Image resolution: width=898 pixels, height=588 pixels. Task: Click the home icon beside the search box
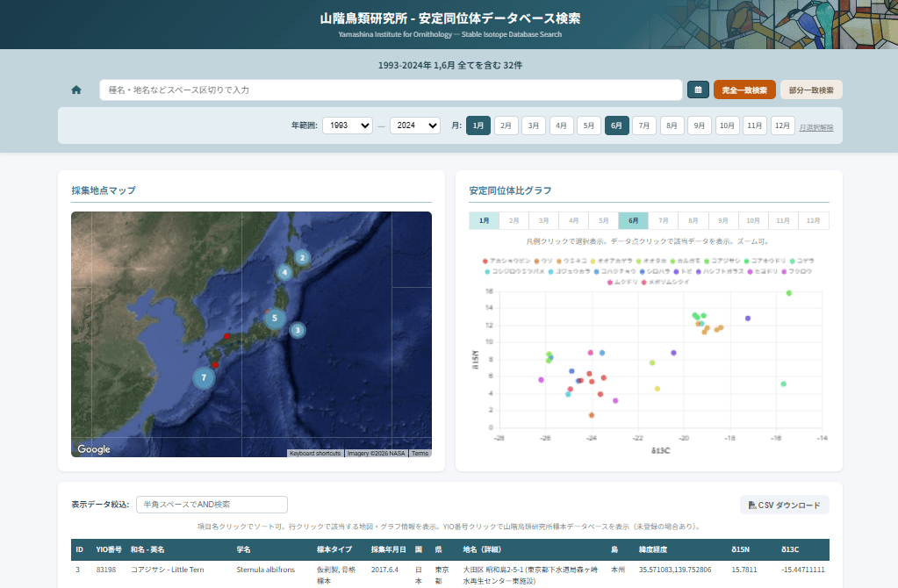tap(76, 90)
